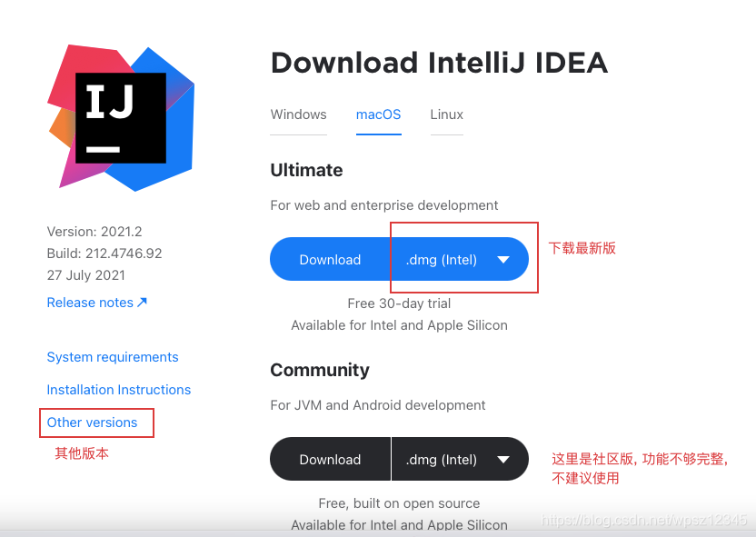Switch to the Windows tab
The image size is (756, 537).
point(298,114)
